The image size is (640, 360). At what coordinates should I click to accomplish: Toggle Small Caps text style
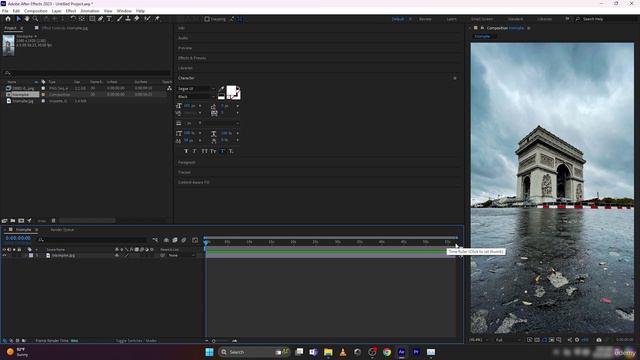[x=213, y=151]
